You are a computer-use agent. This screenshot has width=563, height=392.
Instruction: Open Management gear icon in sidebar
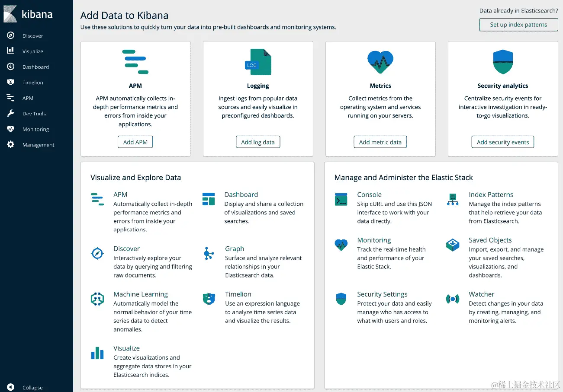click(x=11, y=145)
